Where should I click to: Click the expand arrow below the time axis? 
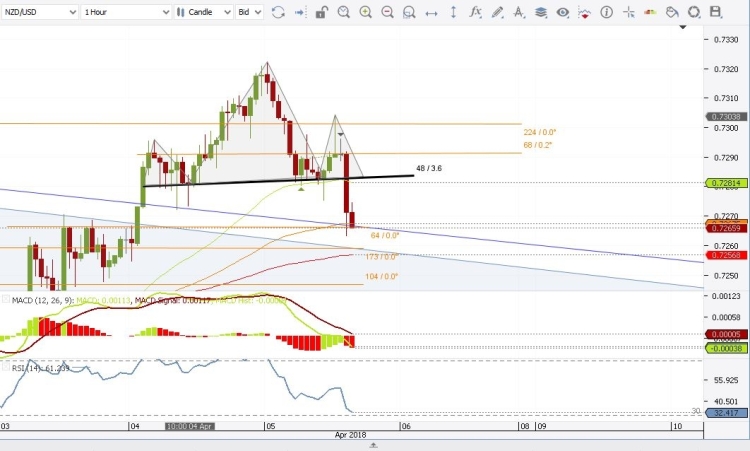click(374, 445)
